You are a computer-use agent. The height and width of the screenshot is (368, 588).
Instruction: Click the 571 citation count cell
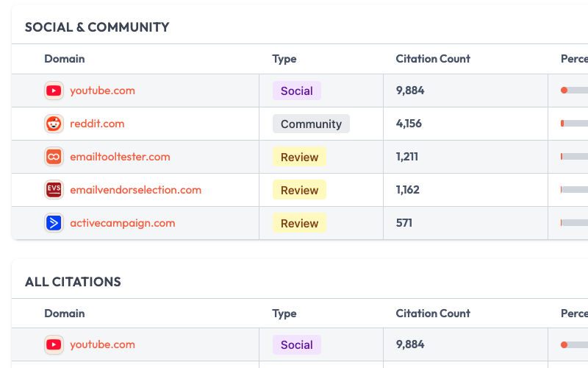click(x=404, y=223)
